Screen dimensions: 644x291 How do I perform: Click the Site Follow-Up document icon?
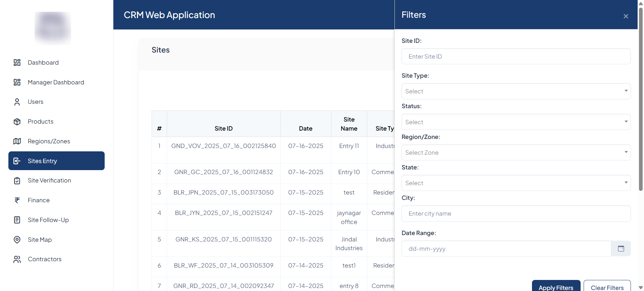(x=17, y=220)
